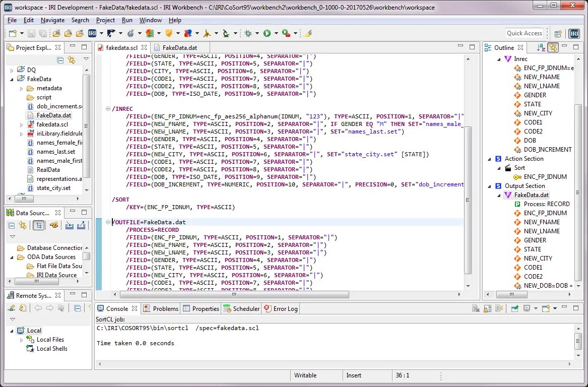Click the New wizard toolbar icon
The image size is (588, 387).
point(13,33)
